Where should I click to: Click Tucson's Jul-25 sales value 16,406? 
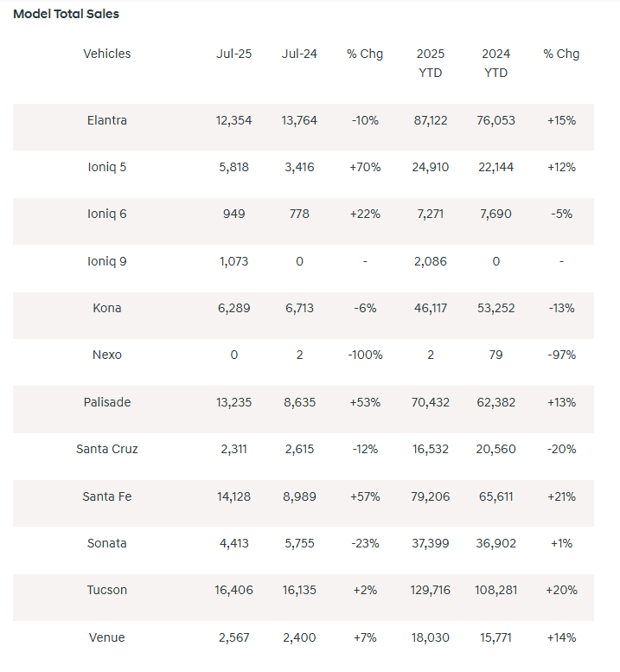tap(233, 590)
